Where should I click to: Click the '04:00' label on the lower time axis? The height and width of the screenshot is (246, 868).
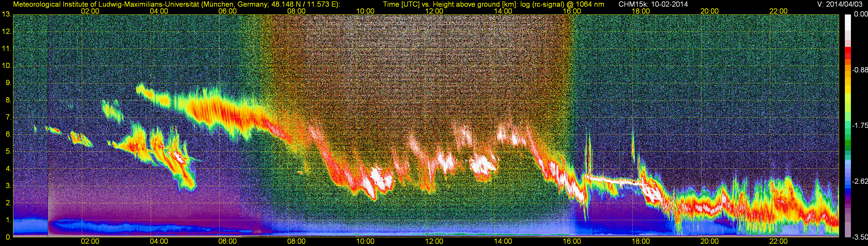point(159,242)
